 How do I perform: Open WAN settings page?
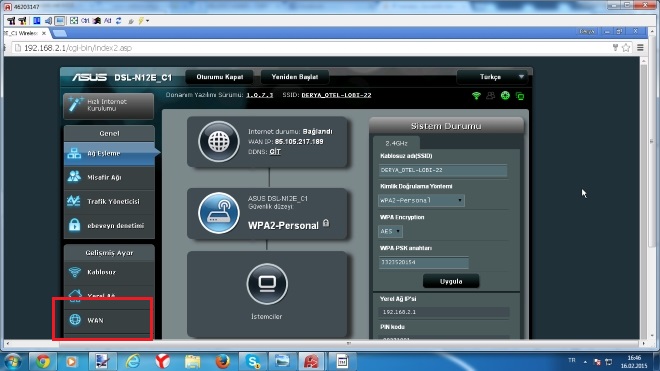coord(109,320)
